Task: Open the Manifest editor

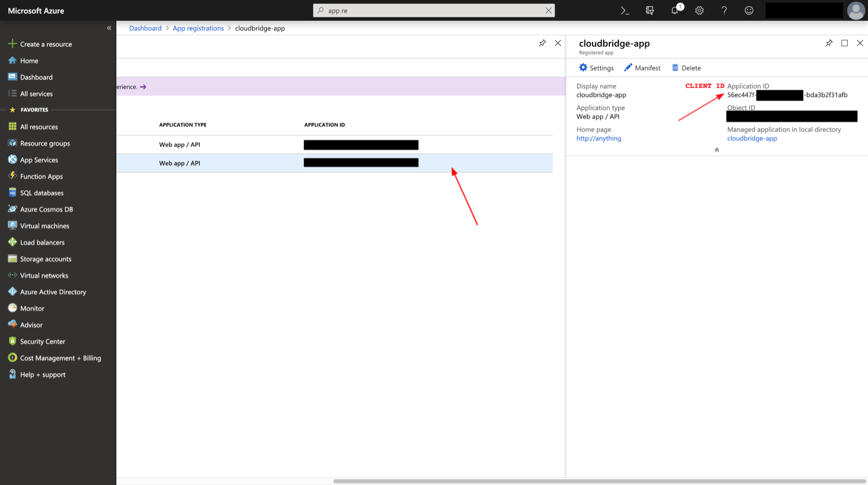Action: point(642,68)
